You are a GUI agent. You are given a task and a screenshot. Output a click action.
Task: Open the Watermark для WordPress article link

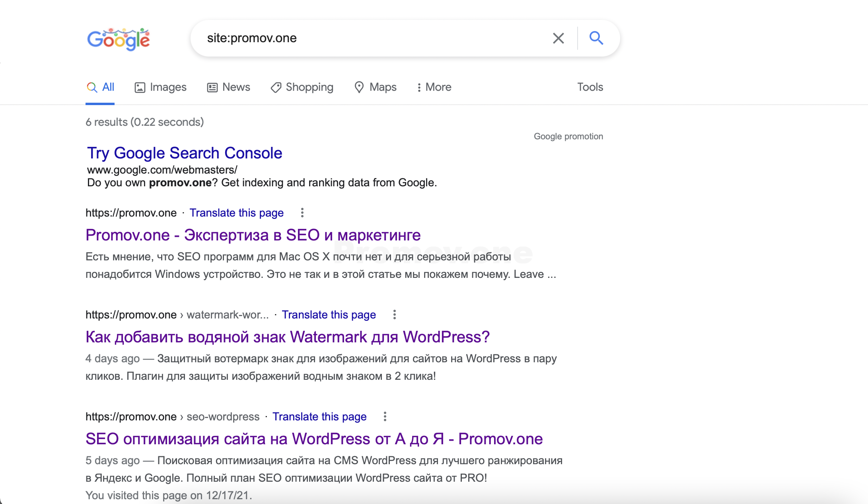point(287,337)
